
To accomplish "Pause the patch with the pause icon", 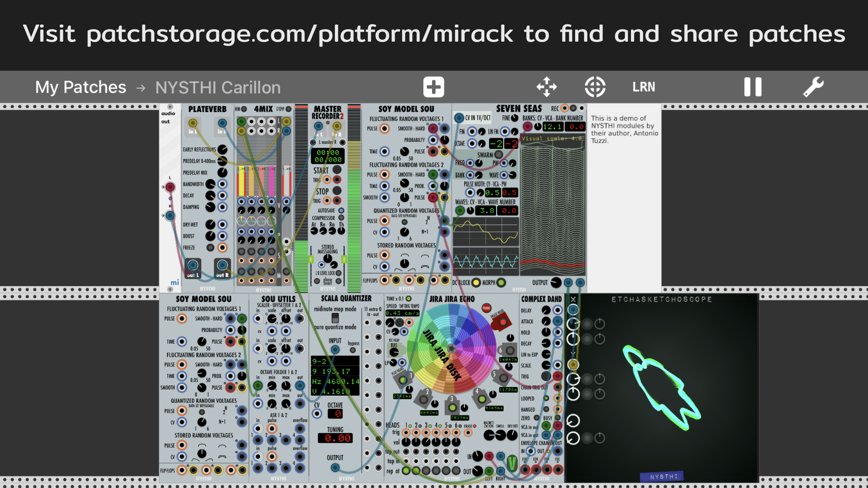I will [x=753, y=87].
